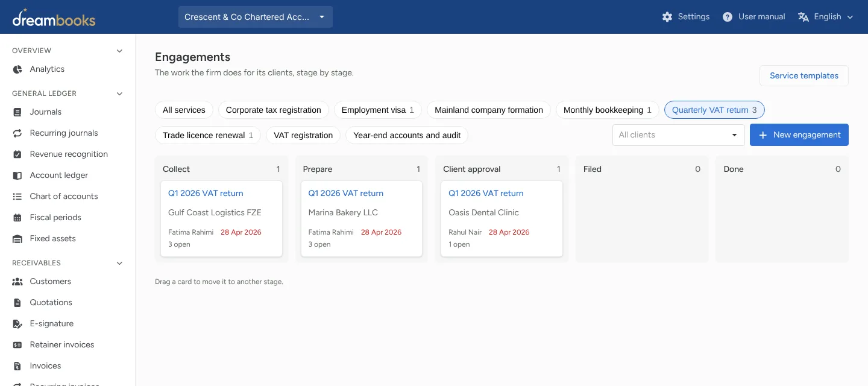Screen dimensions: 868x386
Task: Click the Gulf Coast Logistics FZE text
Action: tap(215, 212)
